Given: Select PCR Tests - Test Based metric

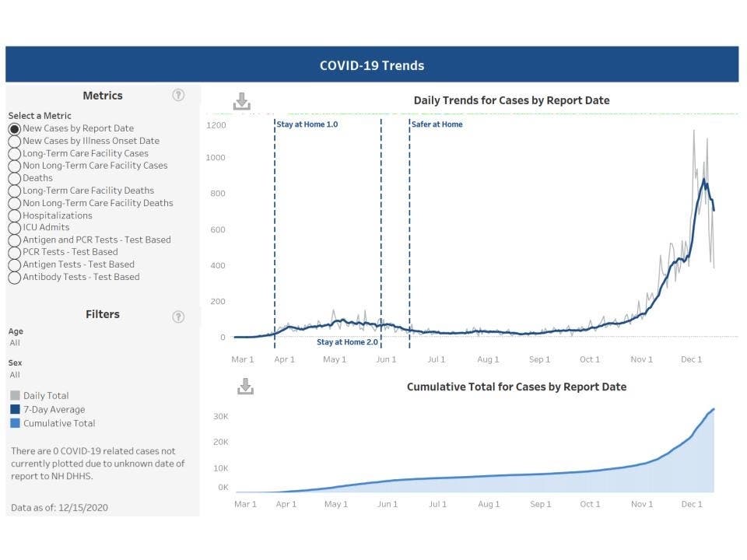Looking at the screenshot, I should (13, 252).
